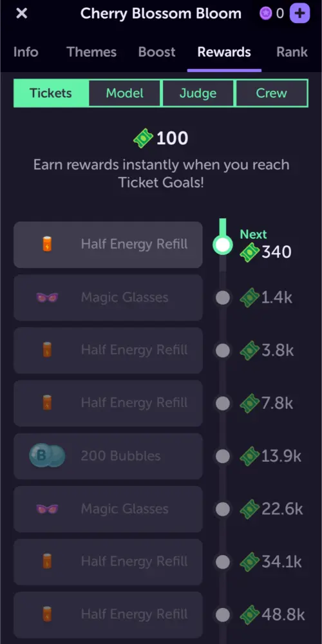322x644 pixels.
Task: Choose the Judge rewards filter
Action: [x=198, y=93]
